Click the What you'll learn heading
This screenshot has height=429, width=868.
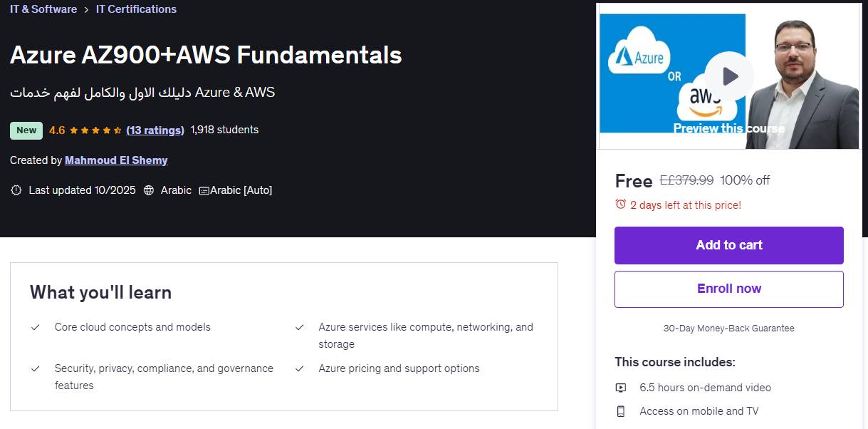point(100,293)
